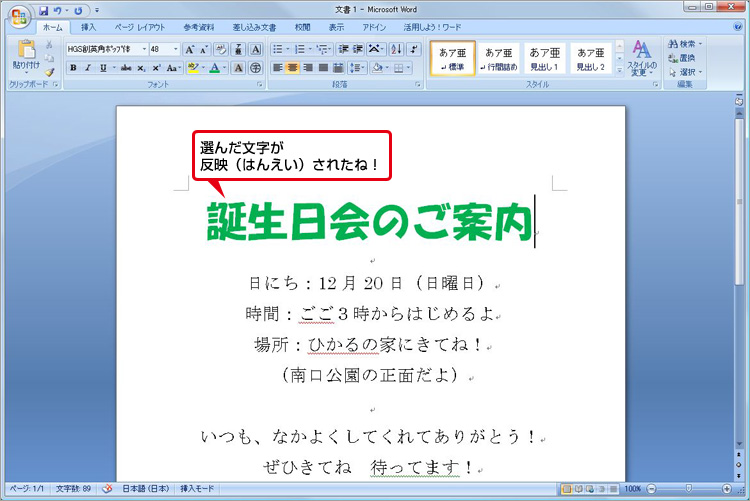The height and width of the screenshot is (501, 750).
Task: Justify text alignment
Action: click(323, 68)
